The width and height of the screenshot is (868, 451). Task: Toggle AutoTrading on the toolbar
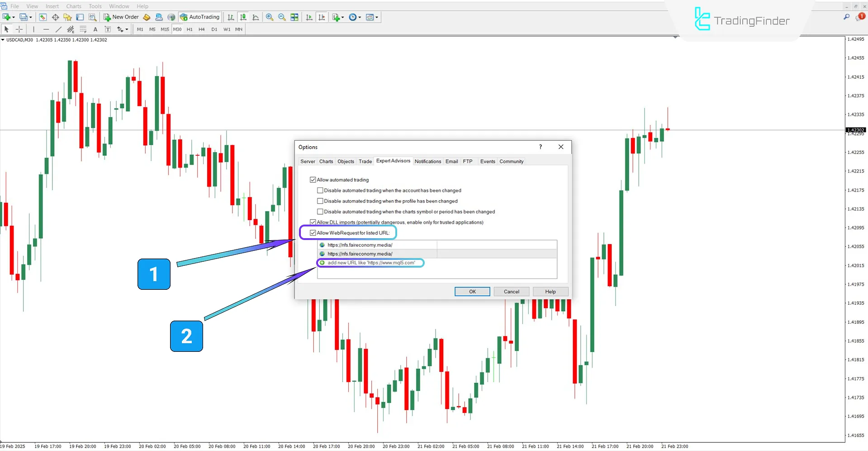point(199,17)
